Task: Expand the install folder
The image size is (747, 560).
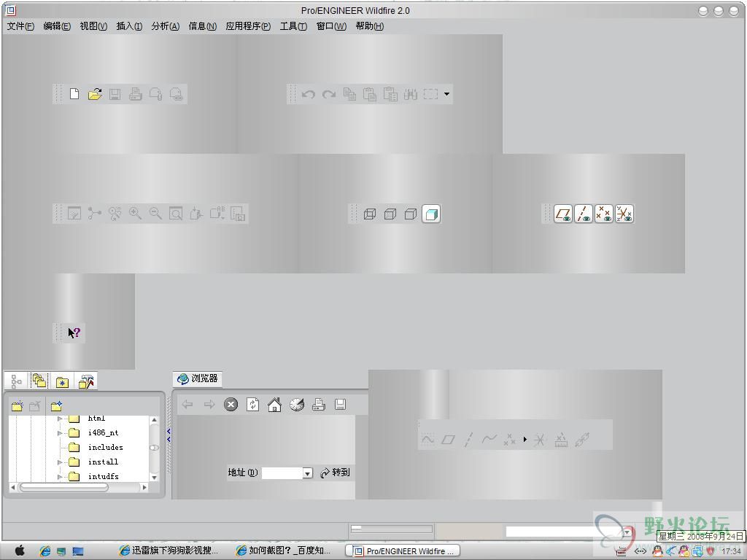Action: (60, 462)
